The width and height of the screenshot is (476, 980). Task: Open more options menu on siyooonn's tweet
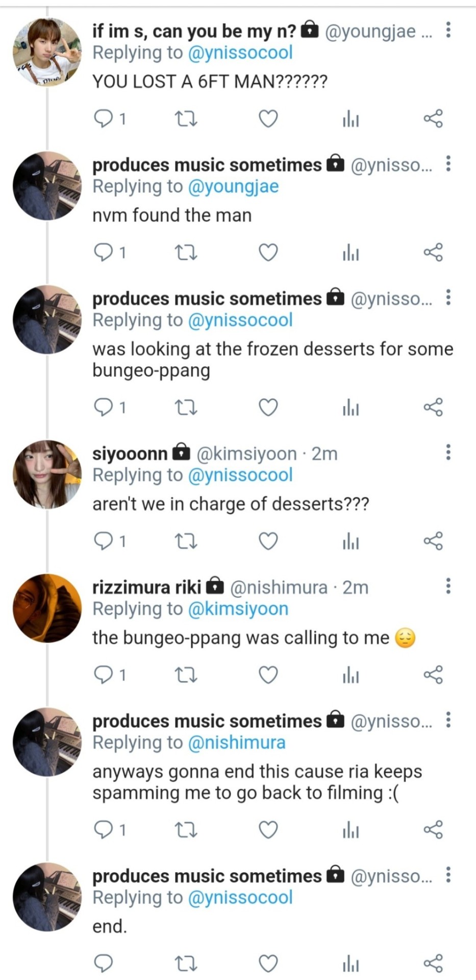[x=448, y=452]
